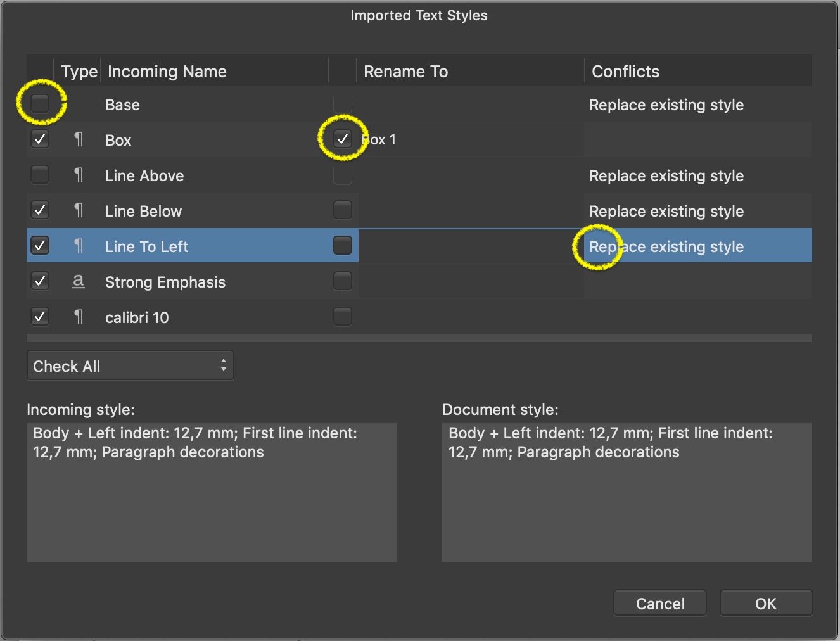Open the Check All dropdown
Image resolution: width=840 pixels, height=641 pixels.
(x=130, y=366)
